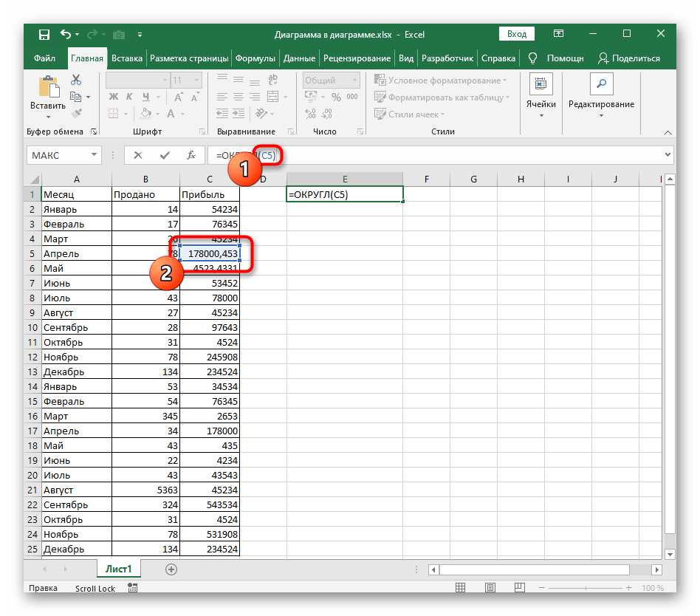Open Insert Function fx dialog
Viewport: 700px width, 616px height.
click(191, 155)
